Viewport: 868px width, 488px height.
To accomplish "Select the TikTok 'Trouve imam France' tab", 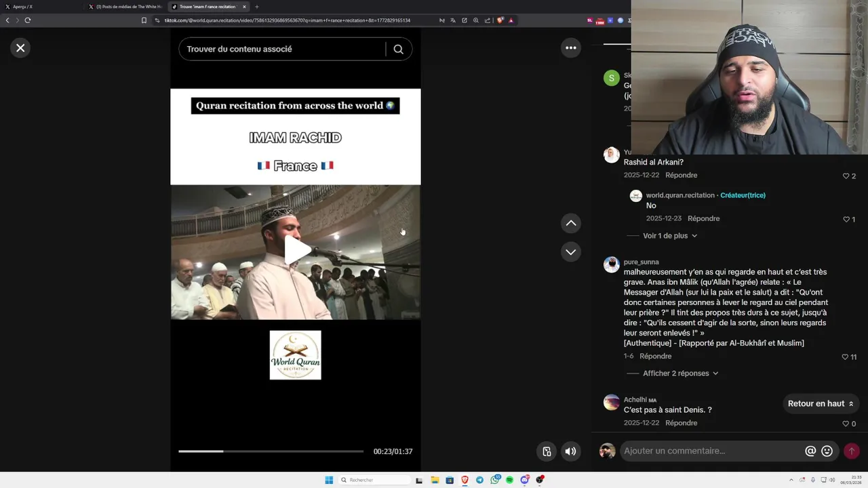I will tap(207, 7).
